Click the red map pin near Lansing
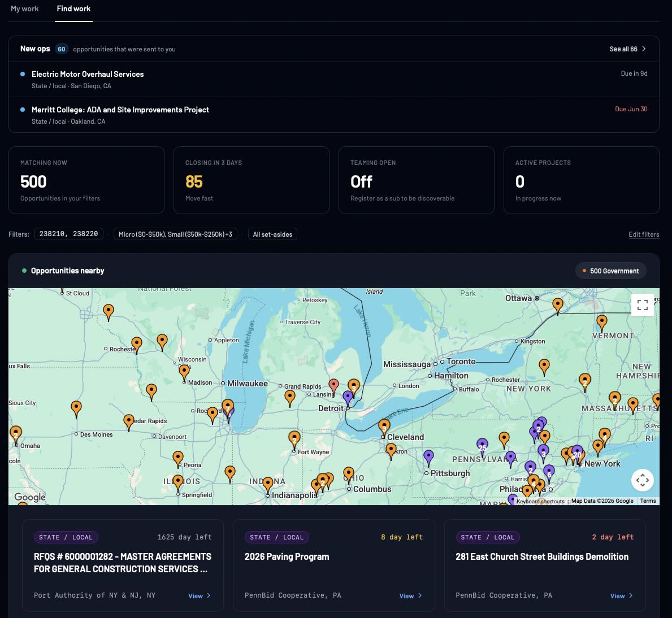Viewport: 672px width, 618px height. pos(333,385)
